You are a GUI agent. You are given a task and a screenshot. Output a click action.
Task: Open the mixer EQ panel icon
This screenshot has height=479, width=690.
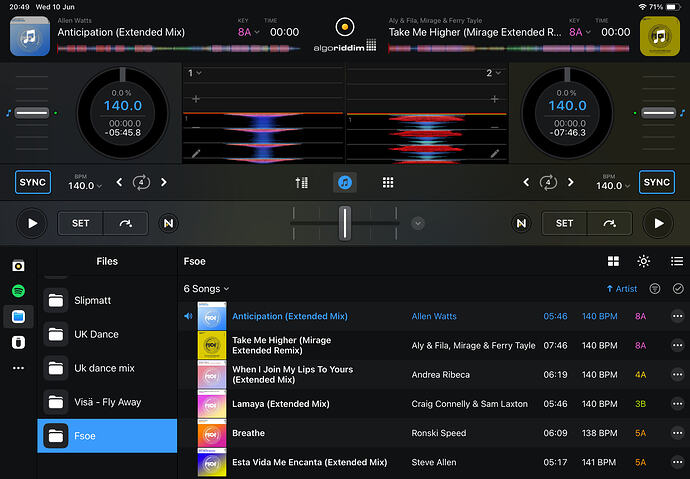[x=301, y=183]
